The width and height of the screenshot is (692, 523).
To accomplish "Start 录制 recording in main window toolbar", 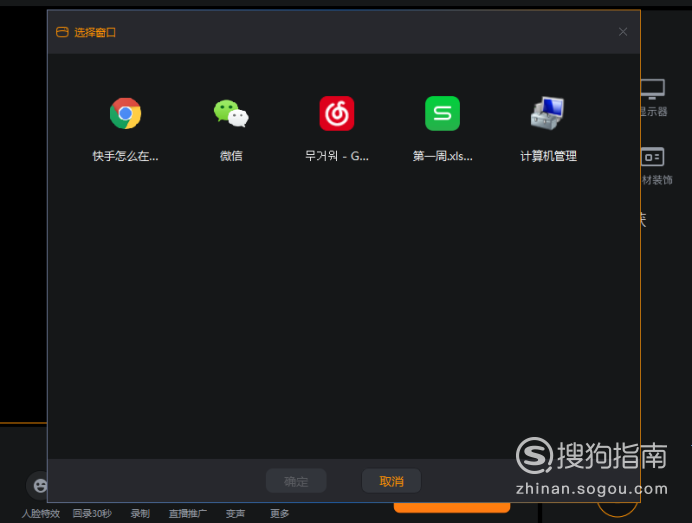I will 140,513.
